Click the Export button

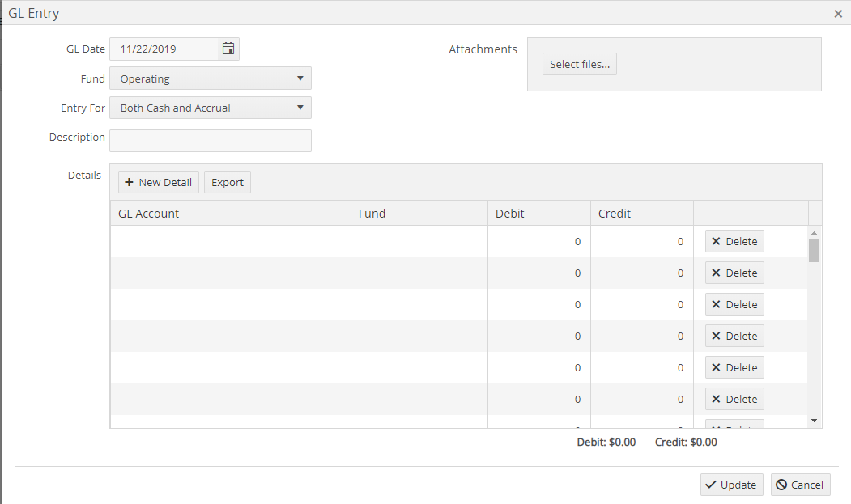click(x=228, y=182)
